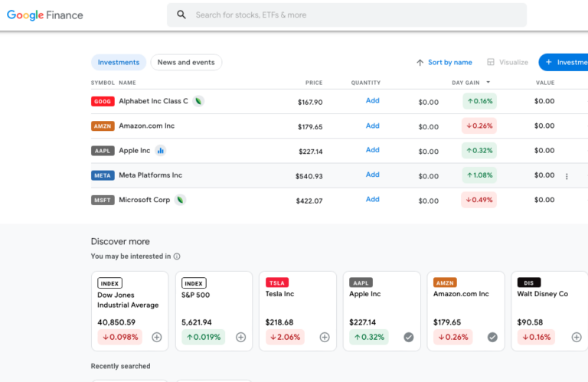
Task: Switch to News and events tab
Action: click(x=186, y=62)
